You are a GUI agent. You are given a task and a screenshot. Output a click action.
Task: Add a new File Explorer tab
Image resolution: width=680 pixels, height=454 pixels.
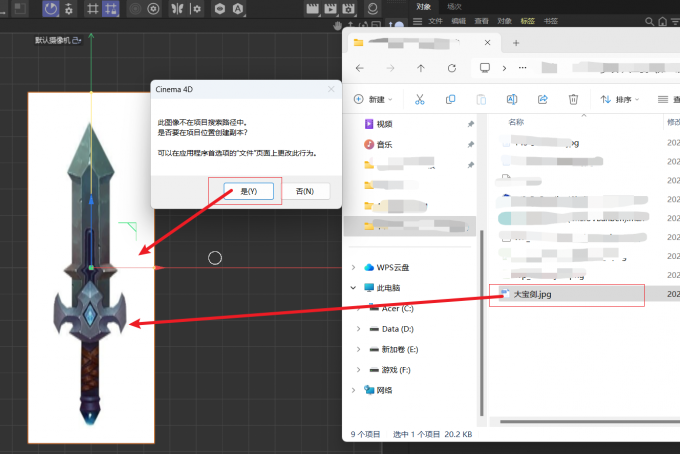(x=516, y=42)
